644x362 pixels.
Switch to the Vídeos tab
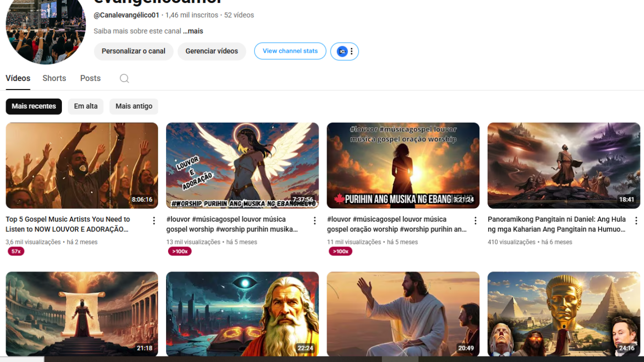[x=18, y=78]
